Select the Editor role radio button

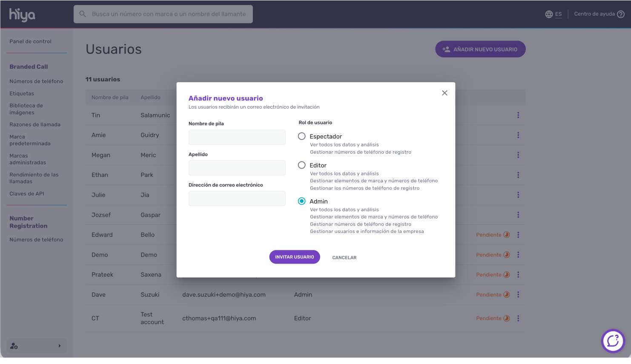302,165
